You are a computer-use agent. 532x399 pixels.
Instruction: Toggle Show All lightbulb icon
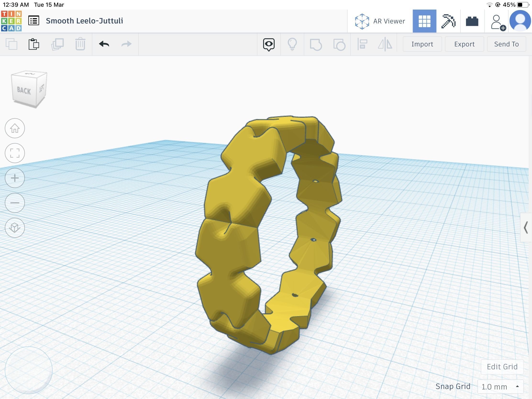(x=292, y=44)
